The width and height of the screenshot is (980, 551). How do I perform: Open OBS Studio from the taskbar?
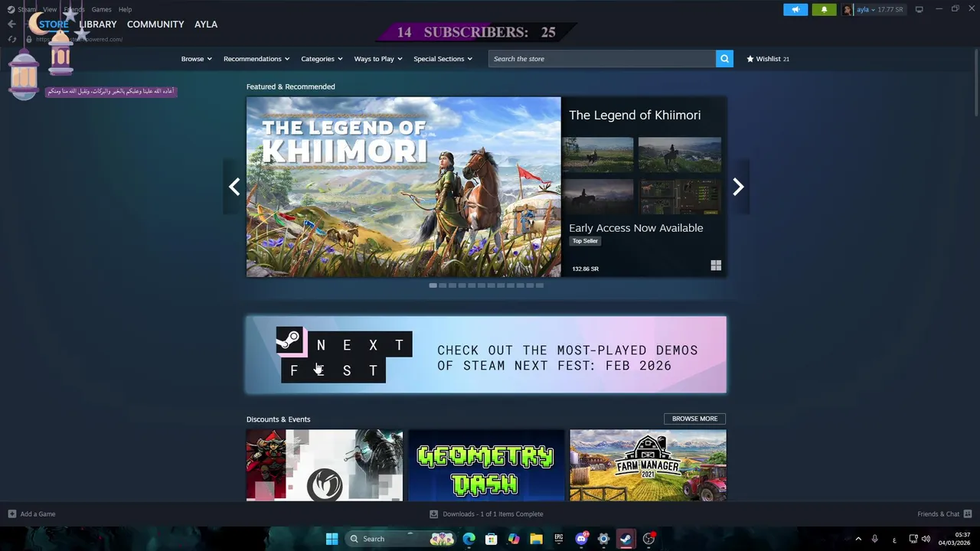point(648,539)
